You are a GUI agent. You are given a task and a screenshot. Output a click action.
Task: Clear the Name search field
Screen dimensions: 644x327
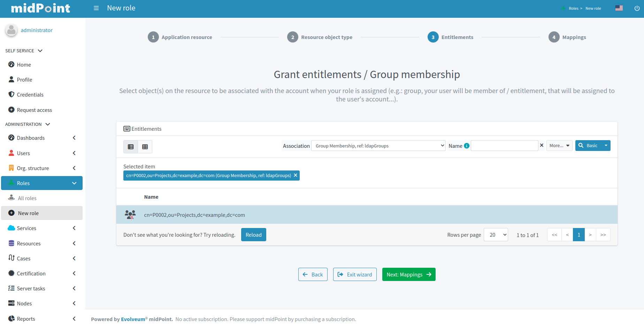542,145
